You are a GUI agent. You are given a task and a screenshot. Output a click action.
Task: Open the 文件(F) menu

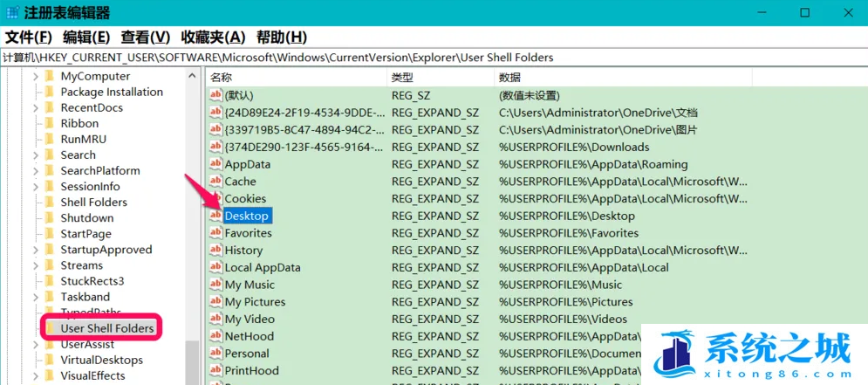pyautogui.click(x=28, y=38)
